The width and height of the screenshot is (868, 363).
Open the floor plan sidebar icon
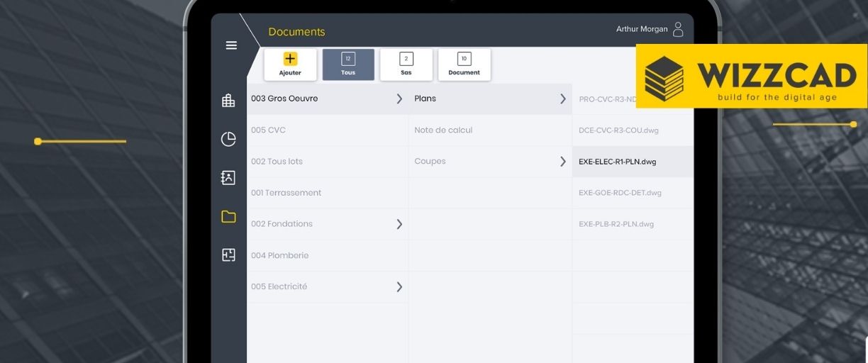(228, 255)
